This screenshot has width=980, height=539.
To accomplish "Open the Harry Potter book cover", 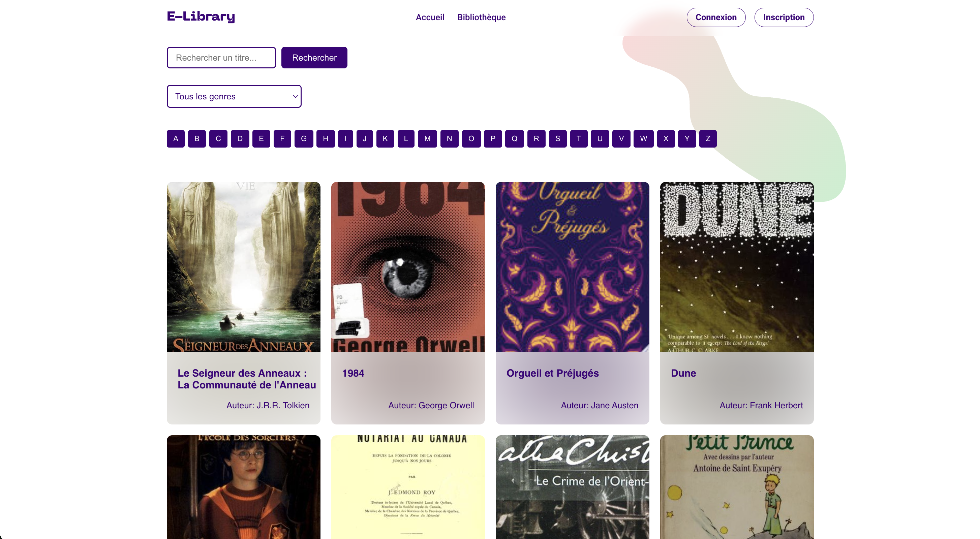I will 243,487.
